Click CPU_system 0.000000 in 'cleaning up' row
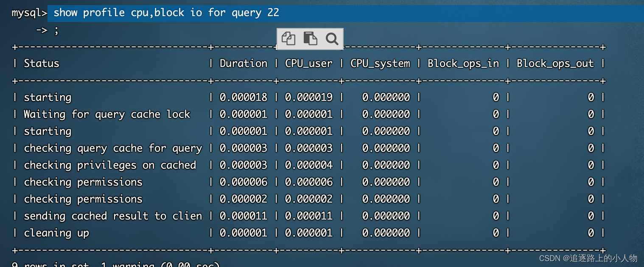Image resolution: width=644 pixels, height=267 pixels. [386, 233]
